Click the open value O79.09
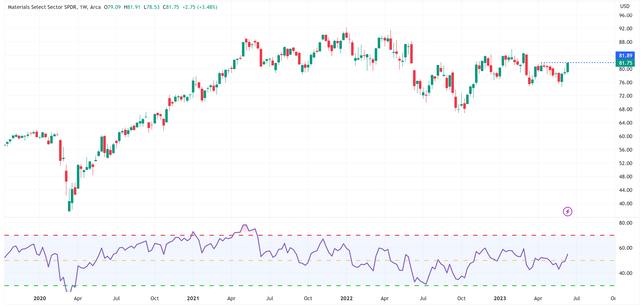This screenshot has height=306, width=644. pos(112,7)
